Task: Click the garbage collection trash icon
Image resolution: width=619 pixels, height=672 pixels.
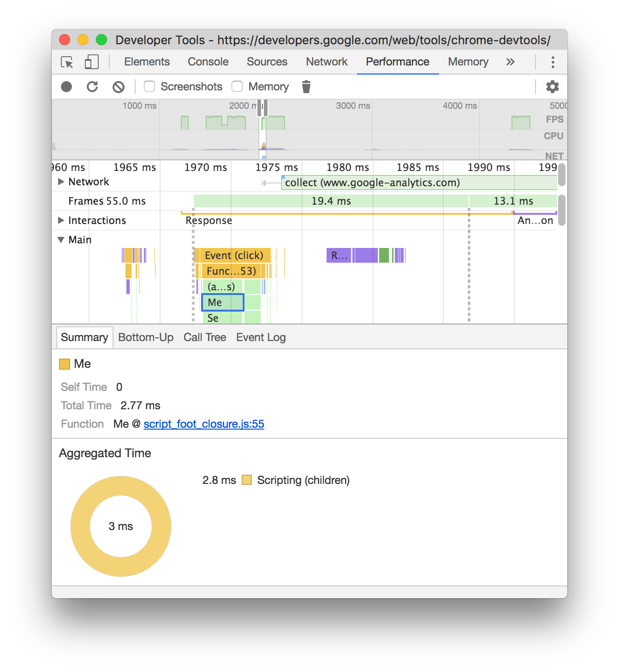Action: [x=306, y=86]
